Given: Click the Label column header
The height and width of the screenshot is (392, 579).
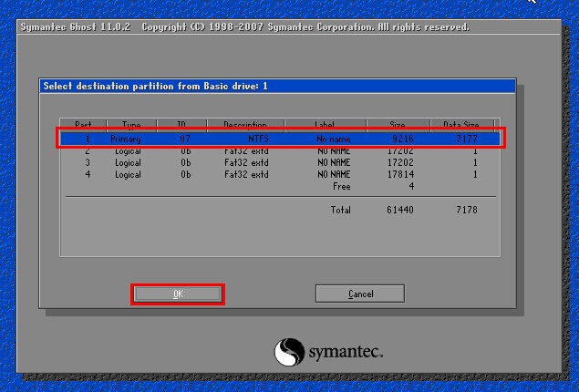Looking at the screenshot, I should (x=325, y=125).
